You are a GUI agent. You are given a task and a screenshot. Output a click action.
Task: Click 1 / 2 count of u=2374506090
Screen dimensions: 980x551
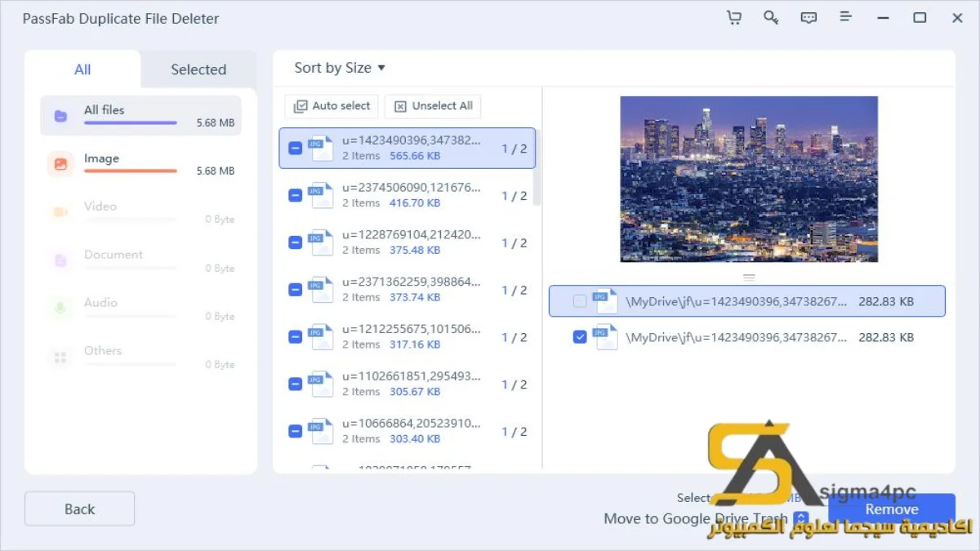[514, 196]
